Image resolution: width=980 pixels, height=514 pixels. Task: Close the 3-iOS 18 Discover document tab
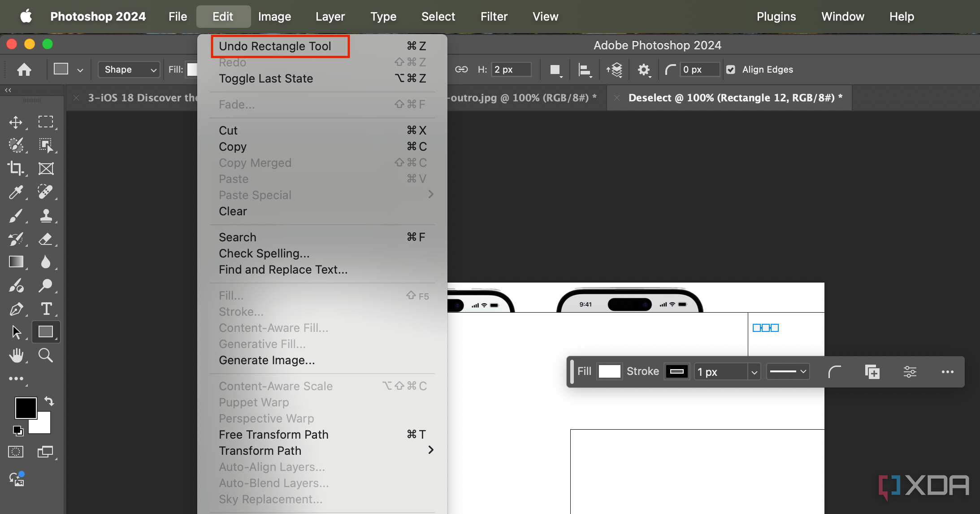click(x=76, y=98)
